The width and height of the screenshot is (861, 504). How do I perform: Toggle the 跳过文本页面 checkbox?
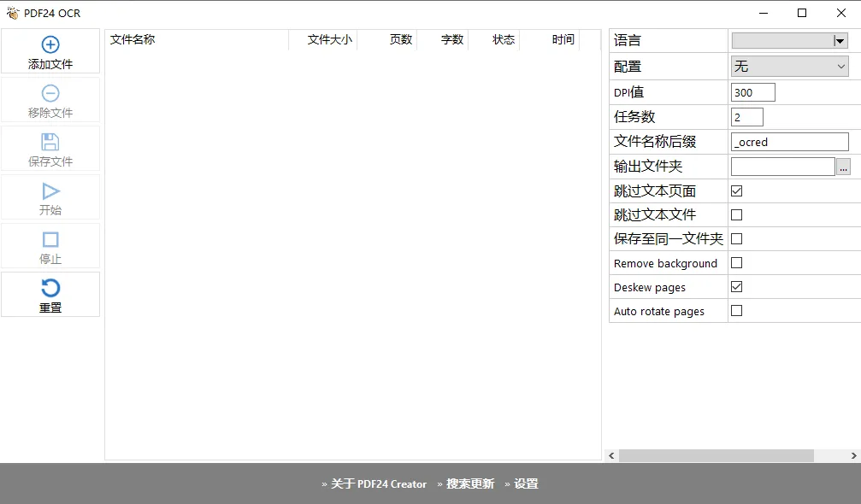click(x=736, y=190)
